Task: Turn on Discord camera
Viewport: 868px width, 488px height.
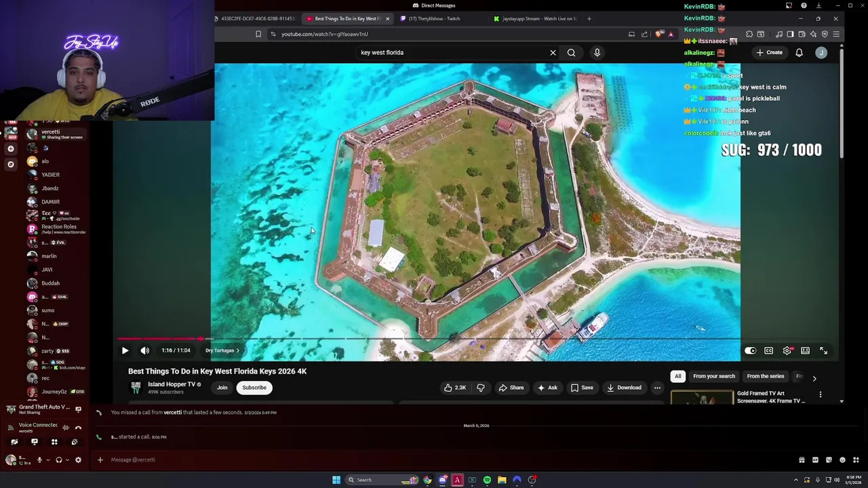Action: point(14,442)
